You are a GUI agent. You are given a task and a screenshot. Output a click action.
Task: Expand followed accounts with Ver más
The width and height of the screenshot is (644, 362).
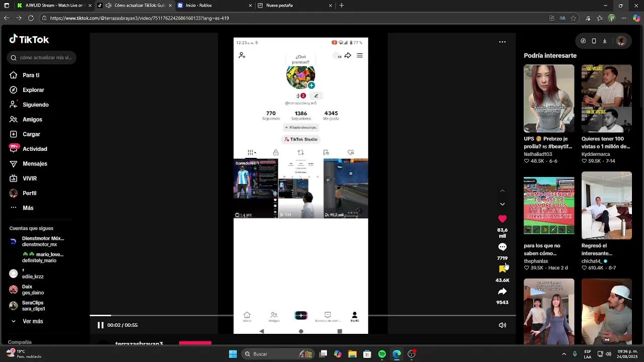[27, 321]
